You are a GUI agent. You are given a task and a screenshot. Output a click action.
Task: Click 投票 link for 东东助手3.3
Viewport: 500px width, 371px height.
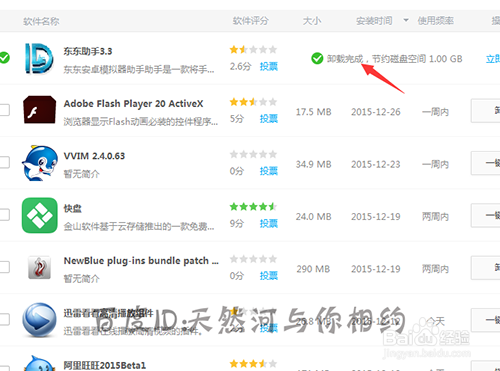269,66
